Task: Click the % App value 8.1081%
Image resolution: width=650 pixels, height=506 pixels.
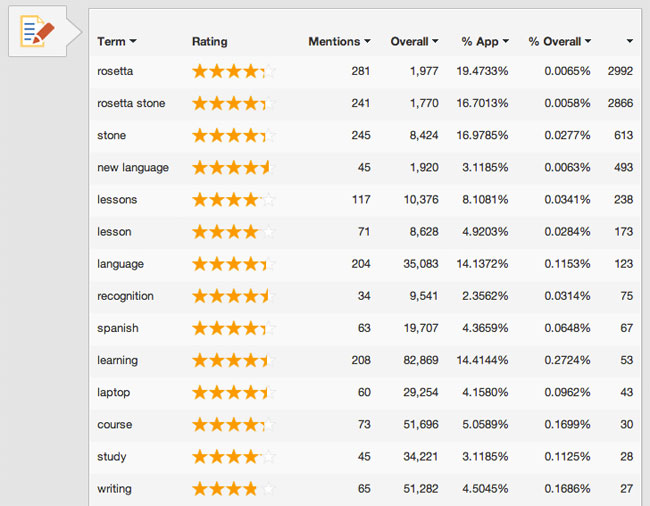Action: 485,200
